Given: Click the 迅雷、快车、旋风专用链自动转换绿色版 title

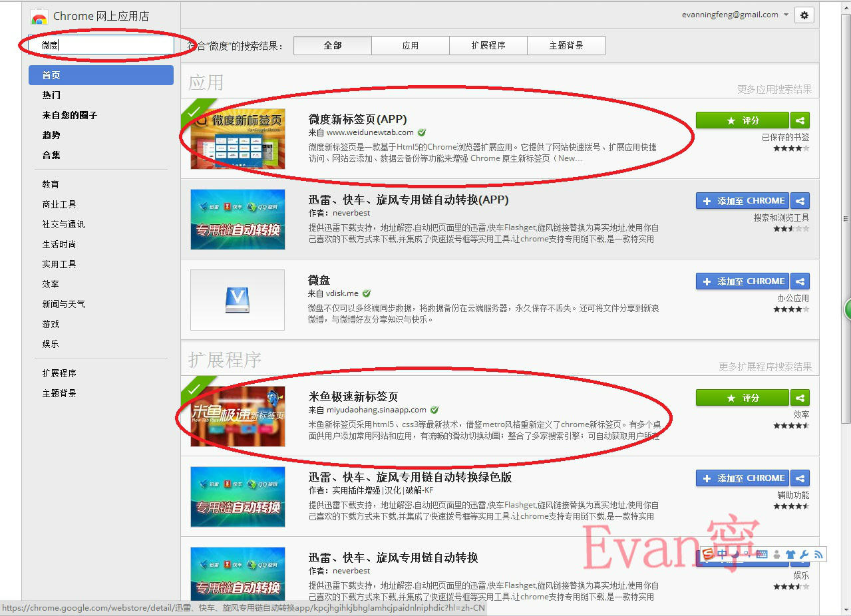Looking at the screenshot, I should click(x=410, y=477).
